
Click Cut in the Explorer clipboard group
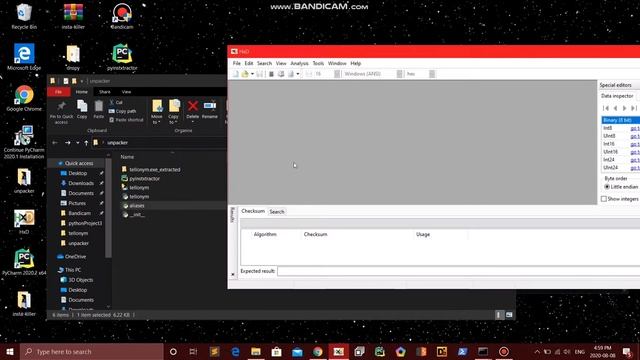[x=116, y=102]
